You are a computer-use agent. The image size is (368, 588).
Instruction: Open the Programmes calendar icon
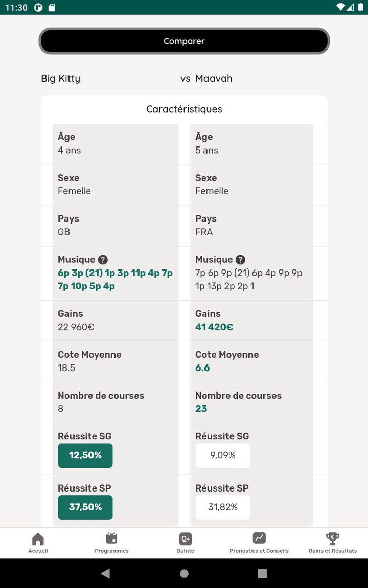point(111,538)
